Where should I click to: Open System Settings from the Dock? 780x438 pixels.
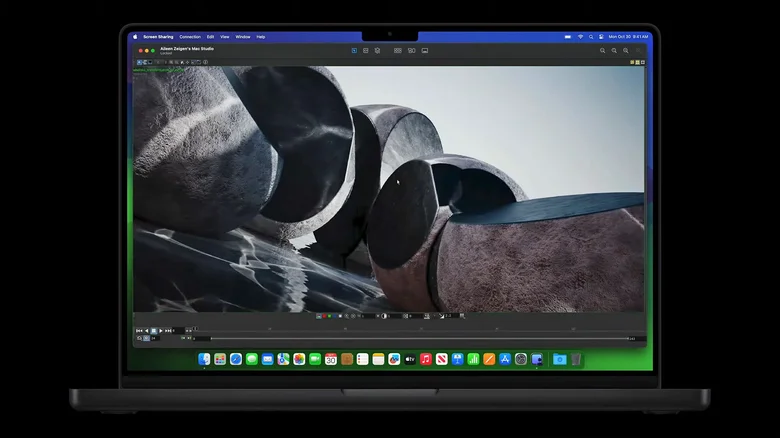pos(521,359)
